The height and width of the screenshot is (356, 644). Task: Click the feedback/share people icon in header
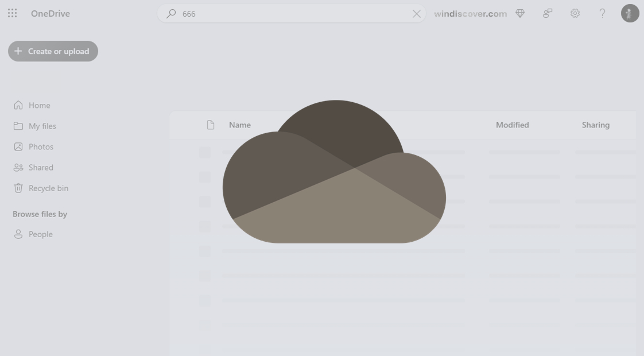click(548, 14)
